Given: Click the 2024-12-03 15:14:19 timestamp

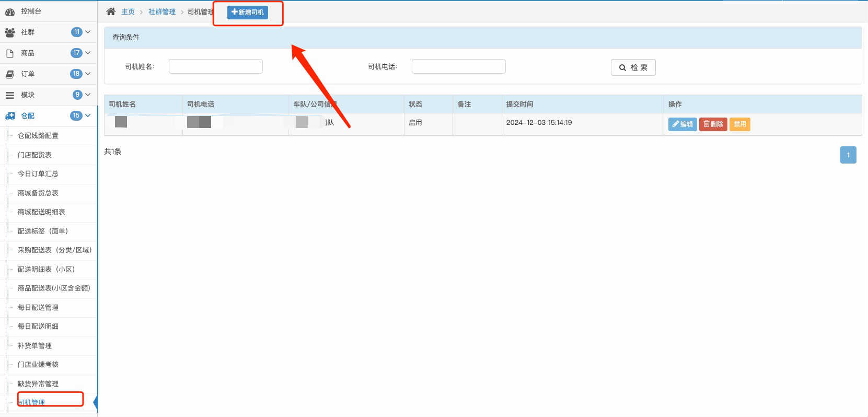Looking at the screenshot, I should 539,123.
